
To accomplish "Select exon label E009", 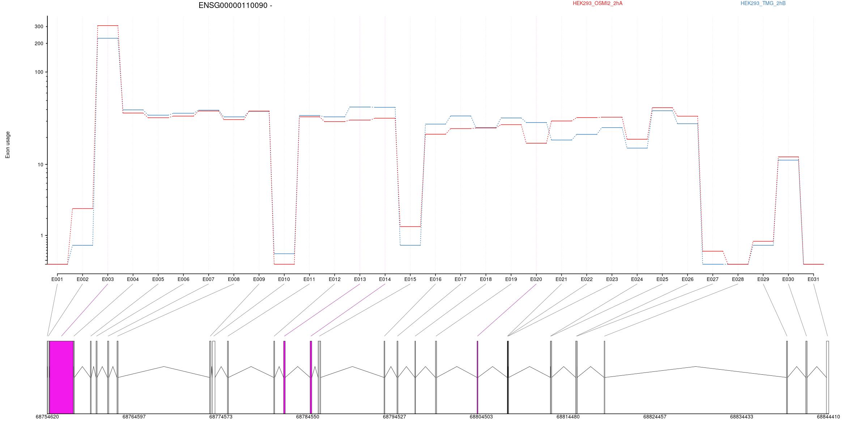I will (x=259, y=279).
